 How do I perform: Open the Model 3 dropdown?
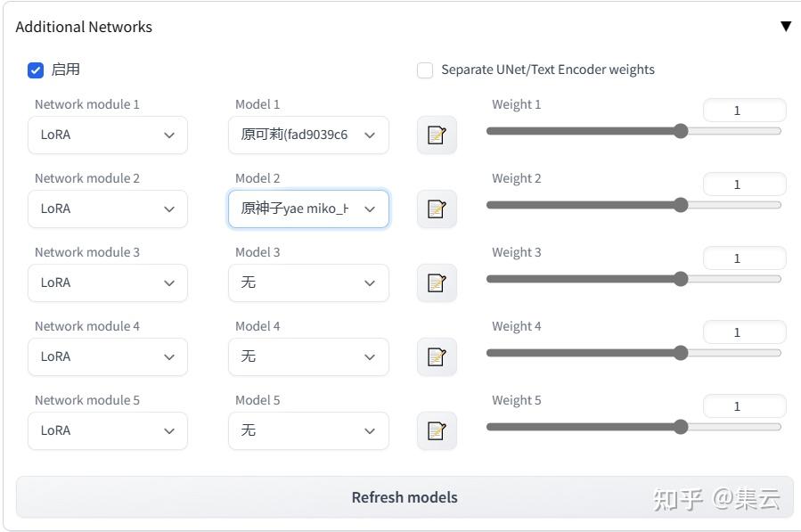pos(308,283)
